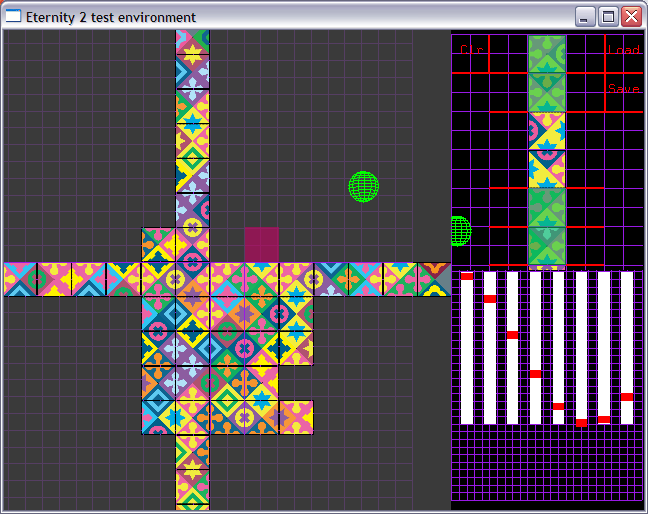
Task: Adjust the first slider with handle at top
Action: [467, 276]
